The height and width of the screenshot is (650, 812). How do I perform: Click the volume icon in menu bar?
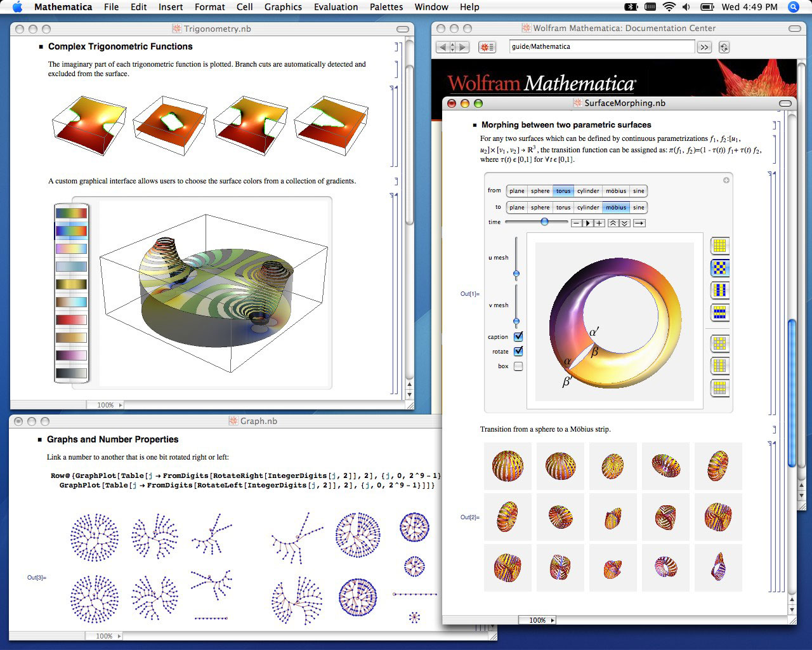(687, 7)
